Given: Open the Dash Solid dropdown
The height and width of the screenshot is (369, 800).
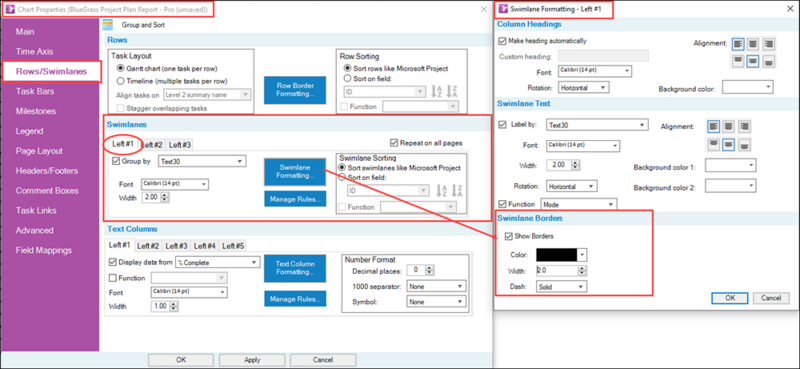Looking at the screenshot, I should pyautogui.click(x=561, y=287).
